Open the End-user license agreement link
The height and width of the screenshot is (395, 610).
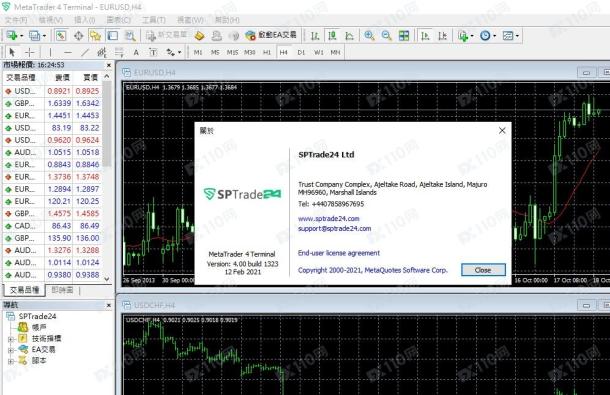point(339,253)
